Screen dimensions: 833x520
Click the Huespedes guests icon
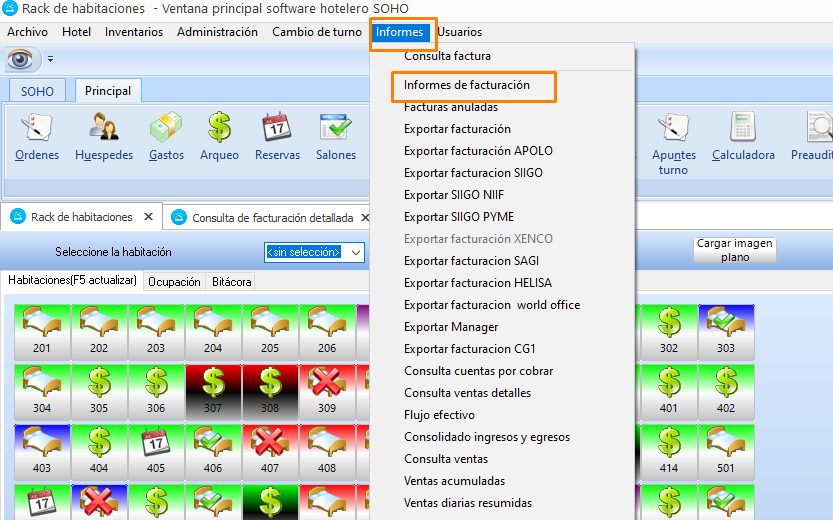104,136
